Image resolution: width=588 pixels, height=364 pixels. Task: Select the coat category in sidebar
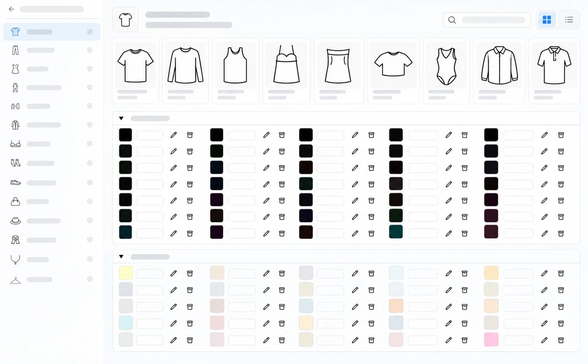tap(52, 125)
